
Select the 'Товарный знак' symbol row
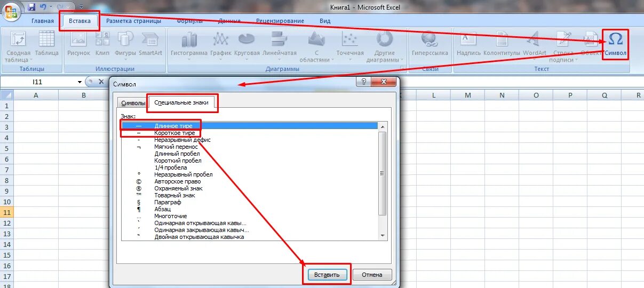250,195
